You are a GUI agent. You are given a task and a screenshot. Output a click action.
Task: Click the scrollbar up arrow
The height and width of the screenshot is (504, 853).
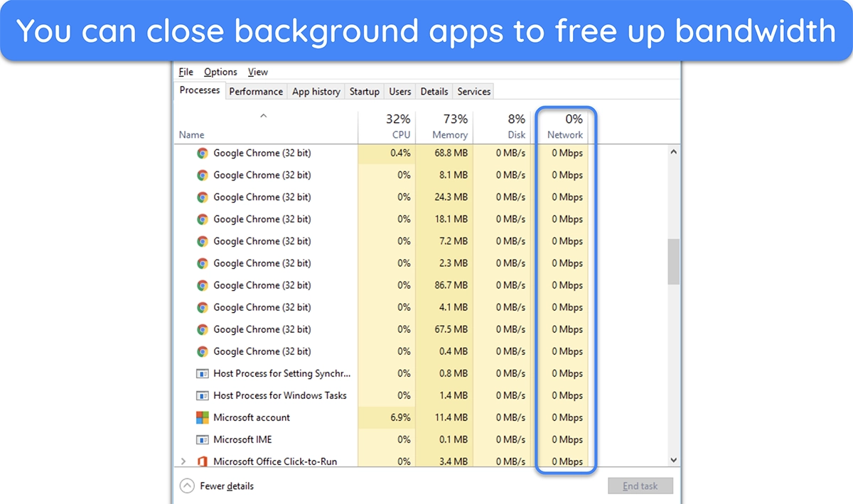pos(673,151)
